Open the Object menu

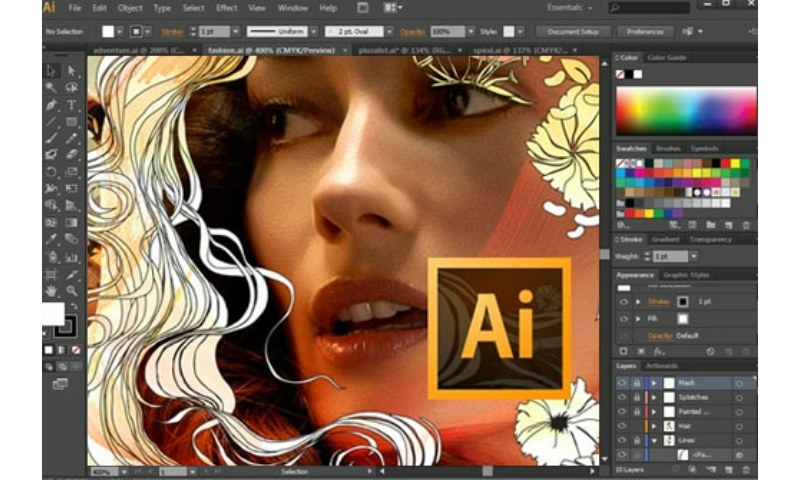coord(130,8)
